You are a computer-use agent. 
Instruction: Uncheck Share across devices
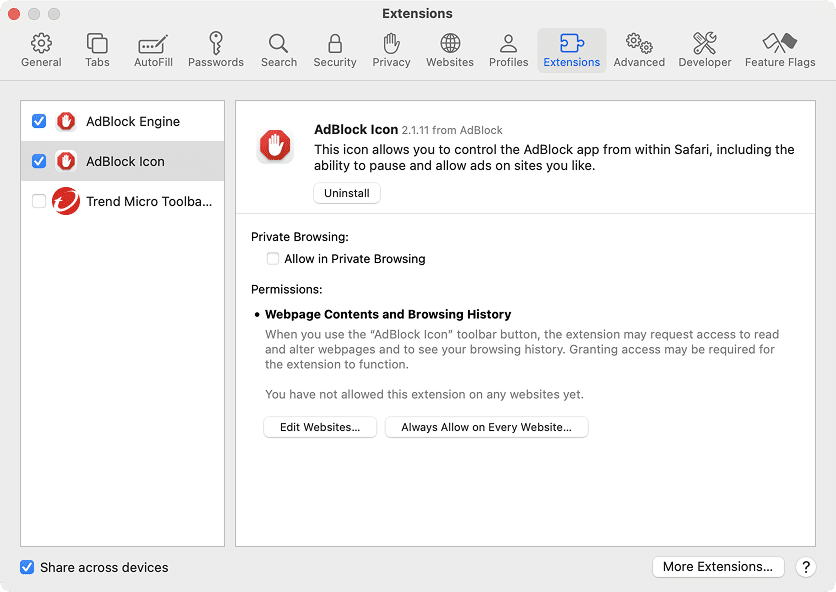coord(26,567)
